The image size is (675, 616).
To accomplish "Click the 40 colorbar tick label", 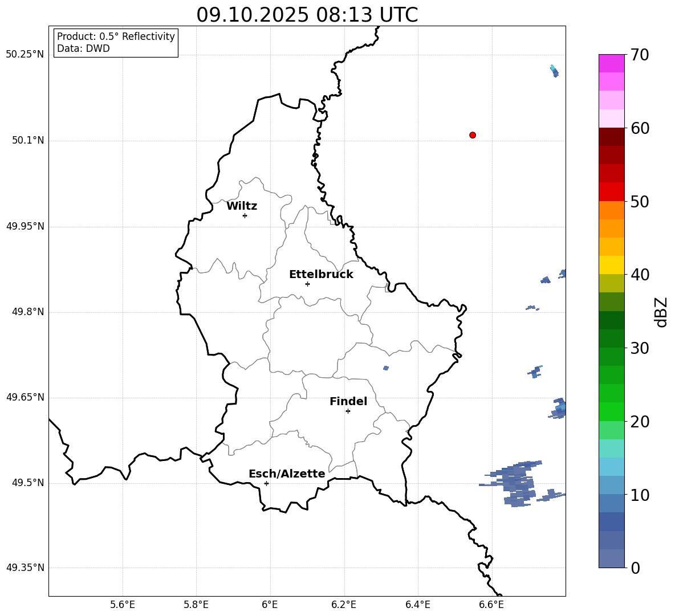I will [x=639, y=275].
